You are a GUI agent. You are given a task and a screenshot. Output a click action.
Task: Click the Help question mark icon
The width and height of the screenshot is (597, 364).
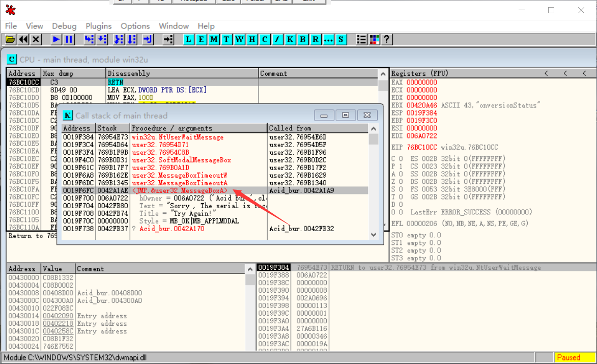(386, 39)
